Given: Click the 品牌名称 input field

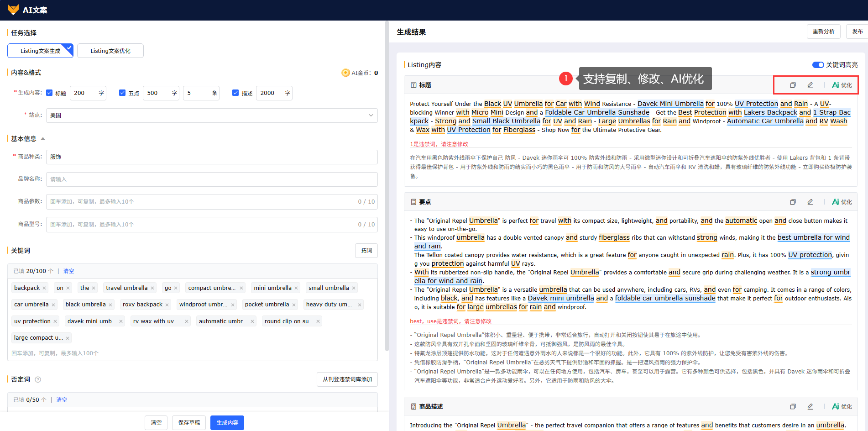Looking at the screenshot, I should click(212, 179).
